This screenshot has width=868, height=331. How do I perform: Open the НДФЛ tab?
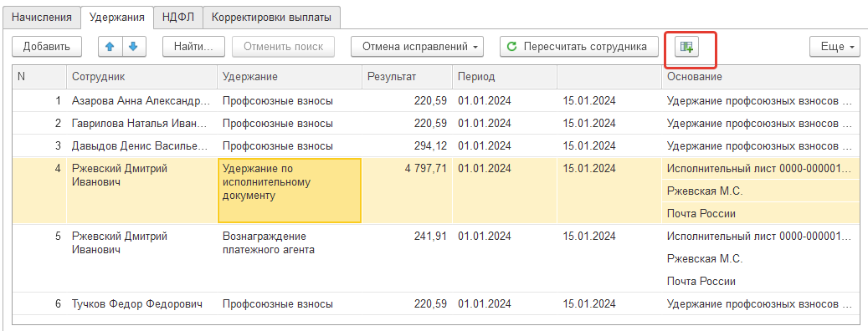(x=178, y=18)
